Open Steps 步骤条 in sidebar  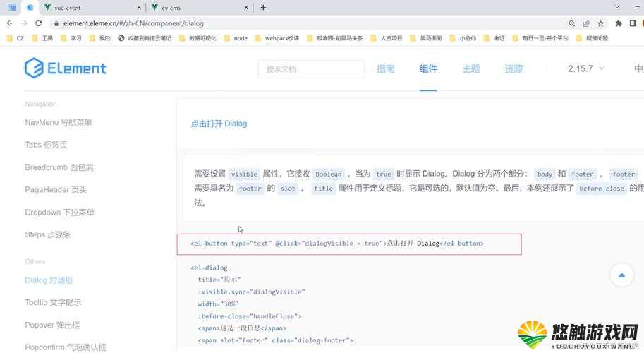[x=48, y=234]
